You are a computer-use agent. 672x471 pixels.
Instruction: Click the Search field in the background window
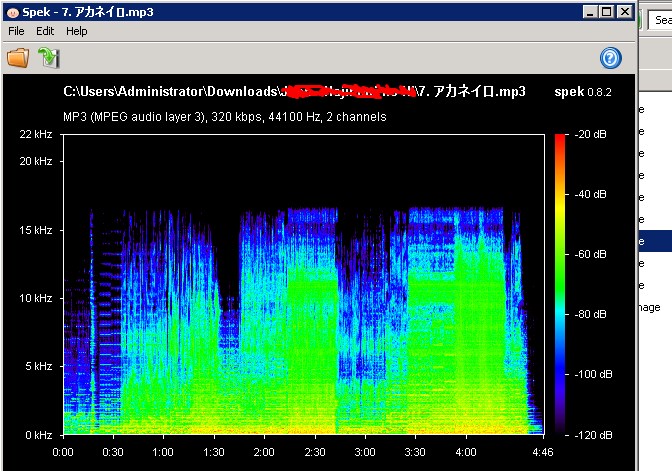660,20
